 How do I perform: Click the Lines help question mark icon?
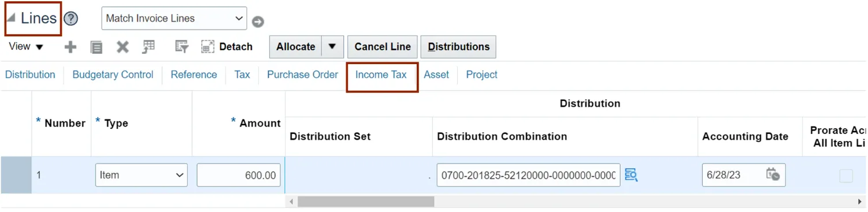point(71,18)
